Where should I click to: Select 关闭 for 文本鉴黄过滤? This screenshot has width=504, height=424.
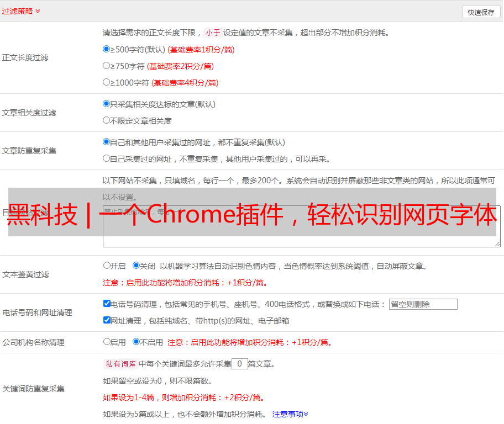[x=136, y=266]
